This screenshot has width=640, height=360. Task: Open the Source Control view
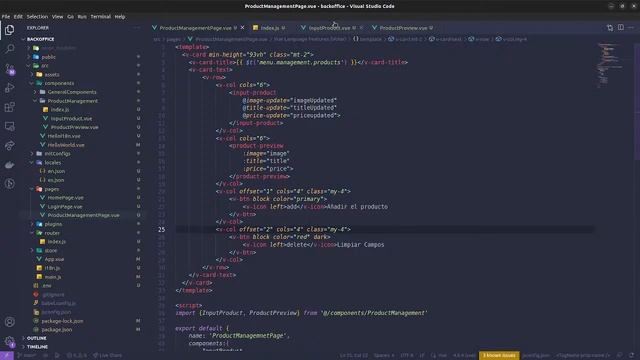pyautogui.click(x=9, y=68)
